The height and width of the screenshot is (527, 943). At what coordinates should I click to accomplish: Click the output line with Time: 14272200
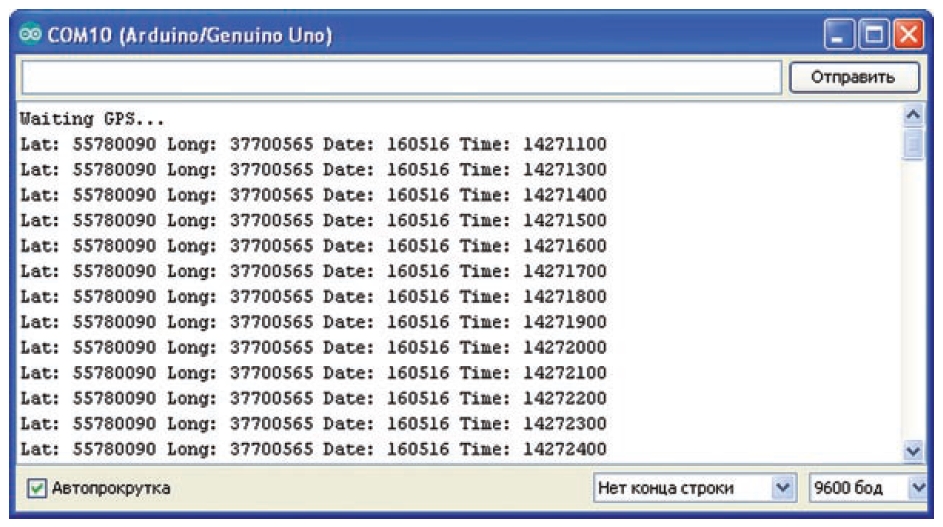[x=313, y=398]
